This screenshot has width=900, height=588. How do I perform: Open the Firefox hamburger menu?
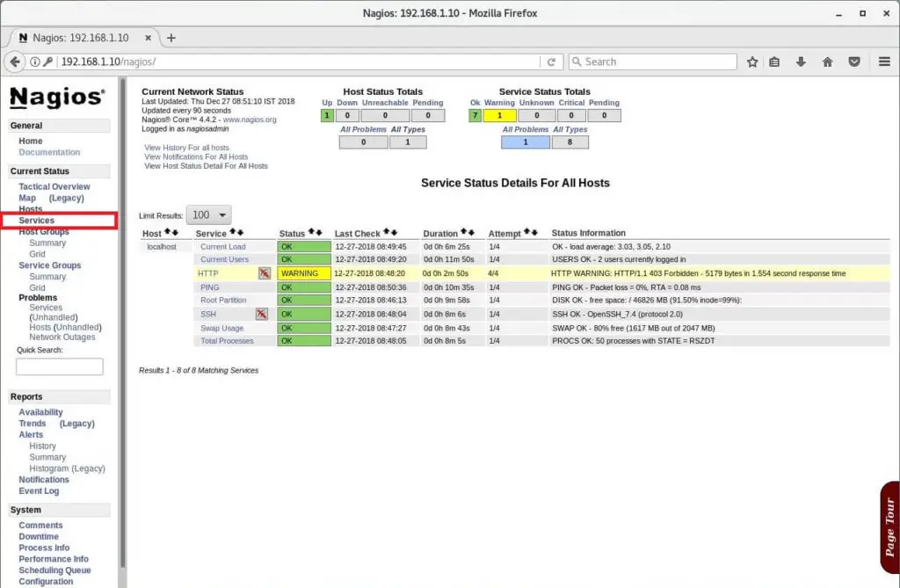(884, 62)
